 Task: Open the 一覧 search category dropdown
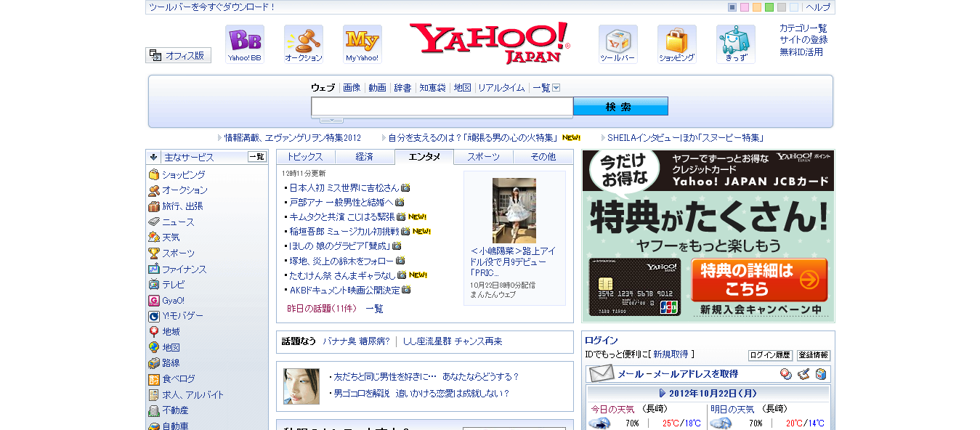click(x=546, y=88)
